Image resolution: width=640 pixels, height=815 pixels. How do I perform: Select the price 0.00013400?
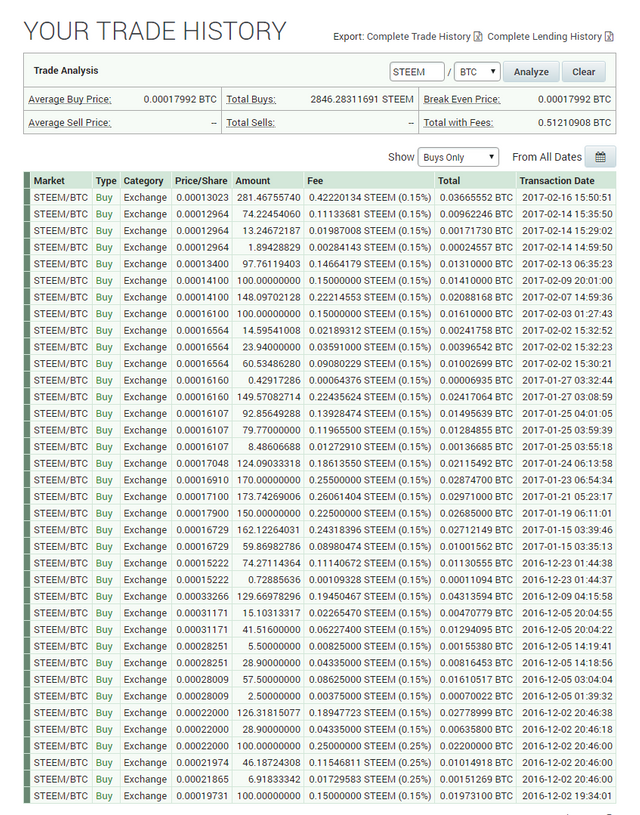[x=202, y=264]
